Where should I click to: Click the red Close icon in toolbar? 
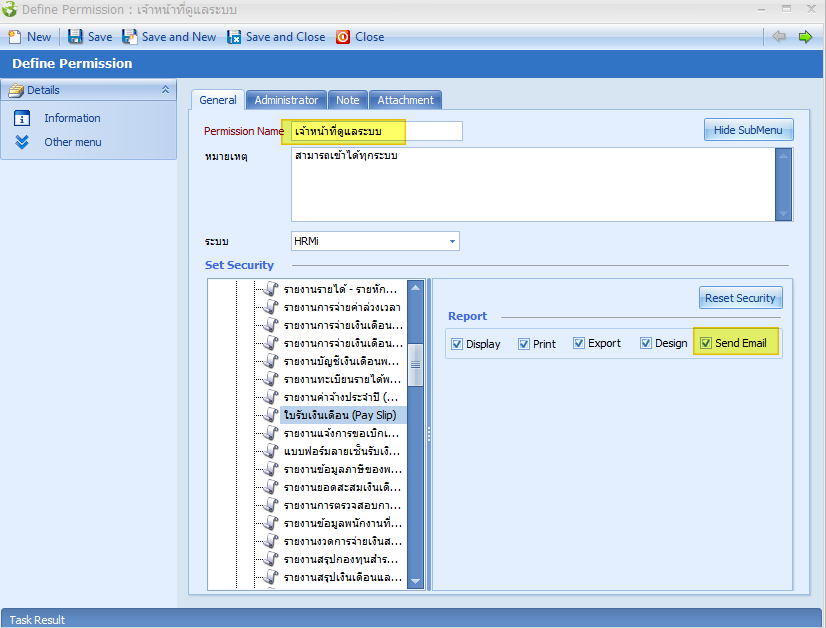(x=343, y=37)
